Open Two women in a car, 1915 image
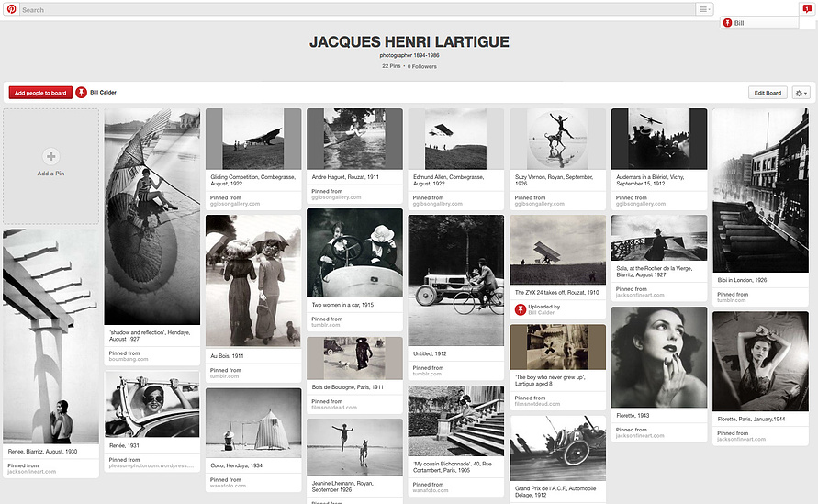The width and height of the screenshot is (818, 504). click(354, 253)
